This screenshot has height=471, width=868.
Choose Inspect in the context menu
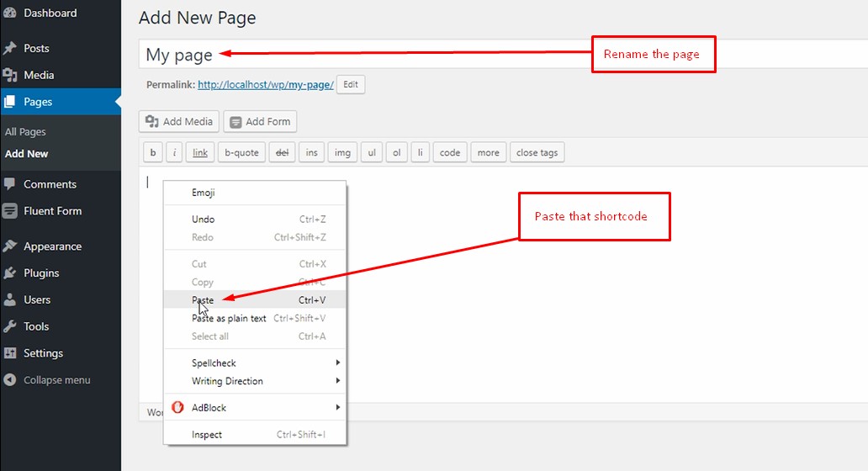(255, 435)
